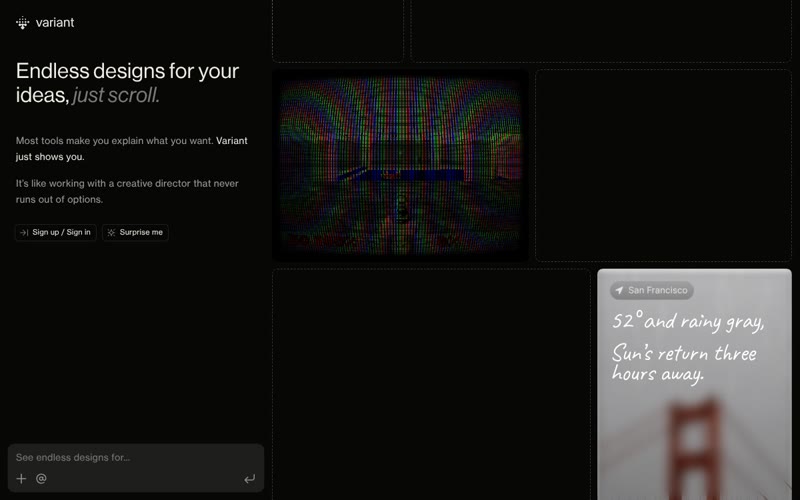Click the italic 'just scroll.' text
This screenshot has width=800, height=500.
click(x=116, y=95)
